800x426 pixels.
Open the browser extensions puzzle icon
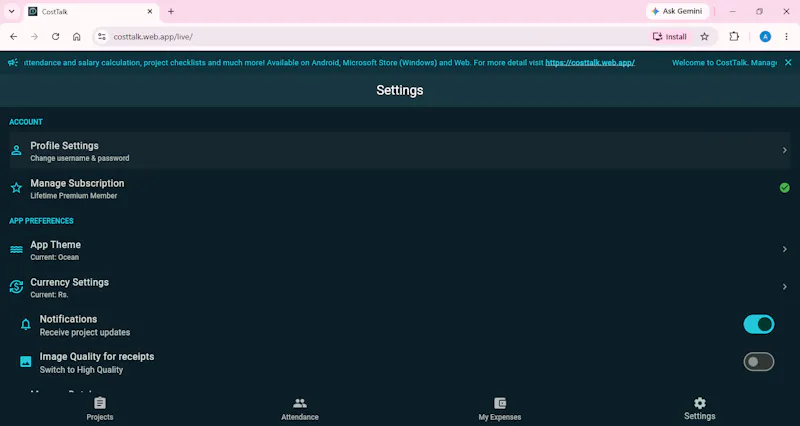pyautogui.click(x=734, y=37)
